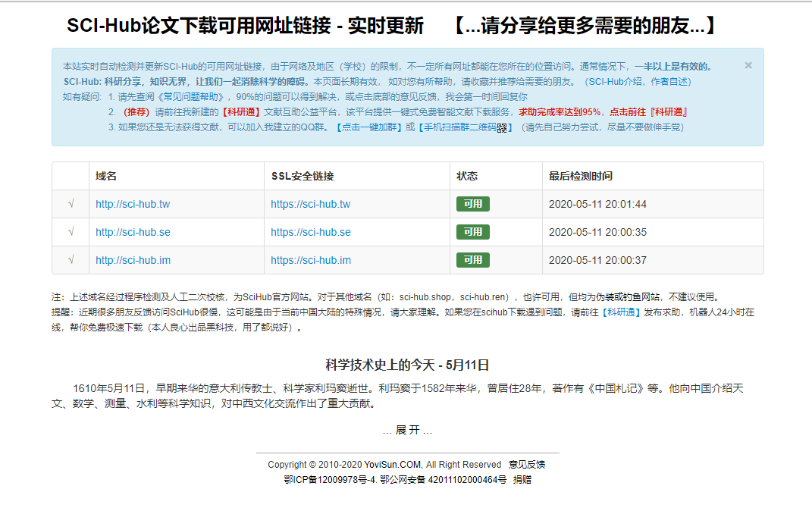812x511 pixels.
Task: Click the 可用 status badge for sci-hub.im
Action: pyautogui.click(x=473, y=260)
